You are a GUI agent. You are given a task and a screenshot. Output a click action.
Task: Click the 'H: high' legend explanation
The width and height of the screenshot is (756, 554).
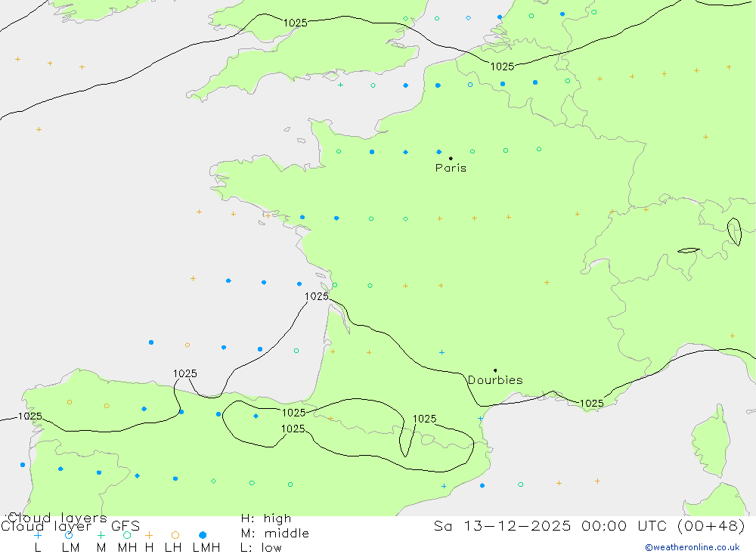(266, 518)
